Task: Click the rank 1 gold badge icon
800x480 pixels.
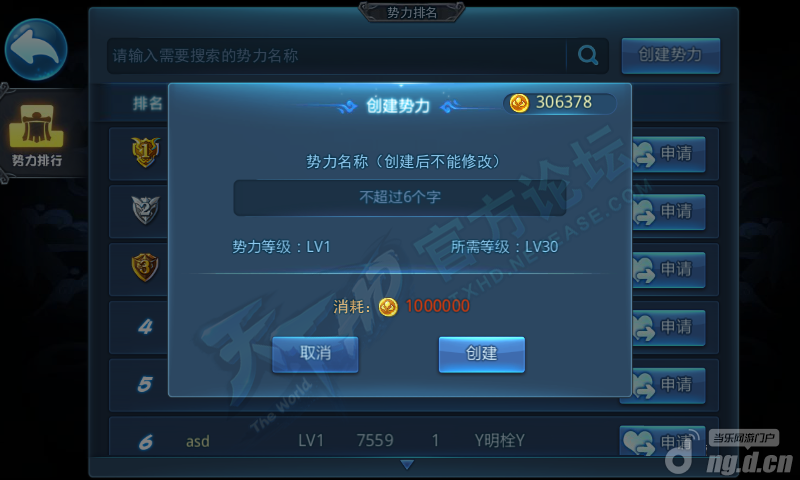Action: tap(145, 152)
